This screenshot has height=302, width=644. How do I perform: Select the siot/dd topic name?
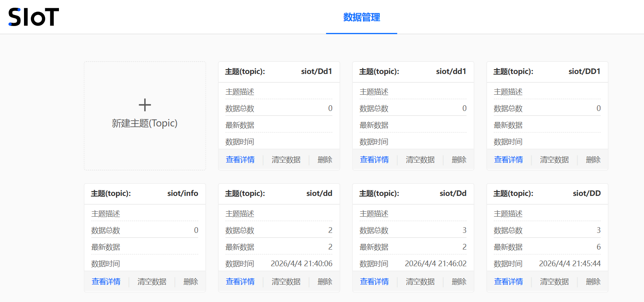(320, 193)
